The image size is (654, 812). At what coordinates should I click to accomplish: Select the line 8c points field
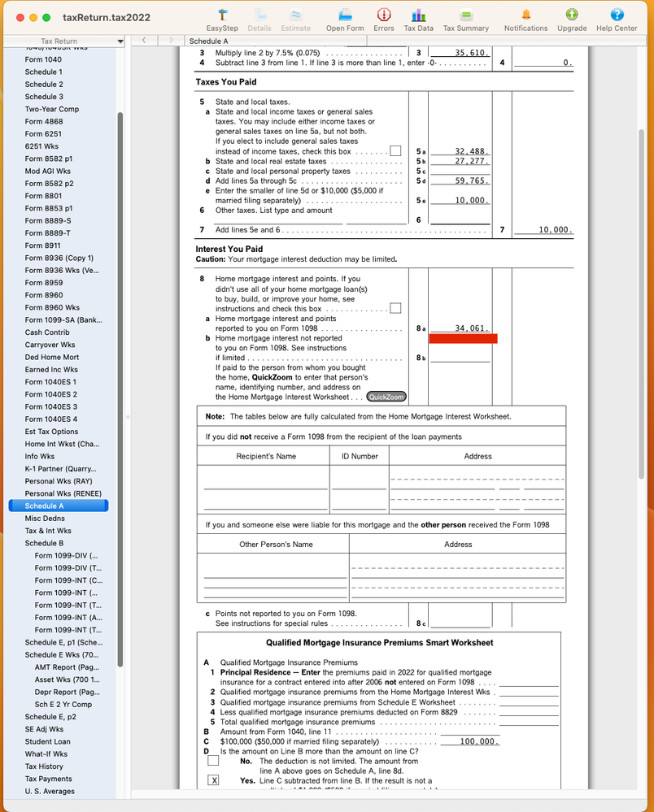[x=460, y=623]
